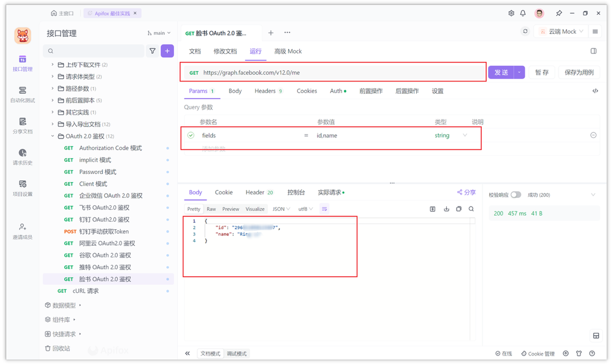The height and width of the screenshot is (364, 613).
Task: Enable word wrap in the response viewer
Action: tap(324, 209)
